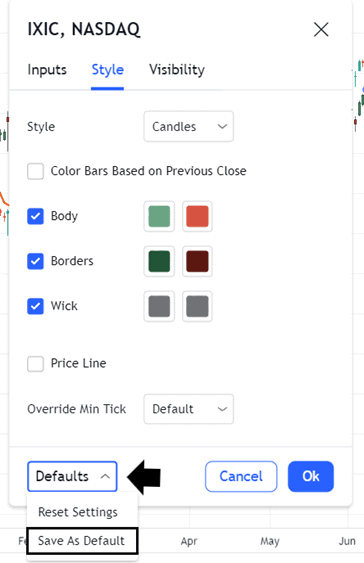Edit the dark red Borders color swatch
The height and width of the screenshot is (563, 364).
pyautogui.click(x=197, y=261)
